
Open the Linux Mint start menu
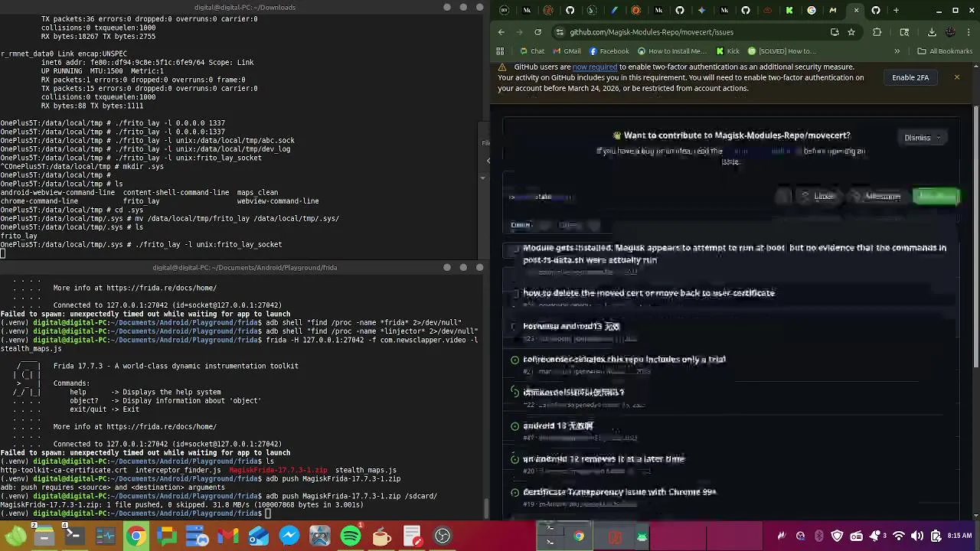(x=15, y=536)
